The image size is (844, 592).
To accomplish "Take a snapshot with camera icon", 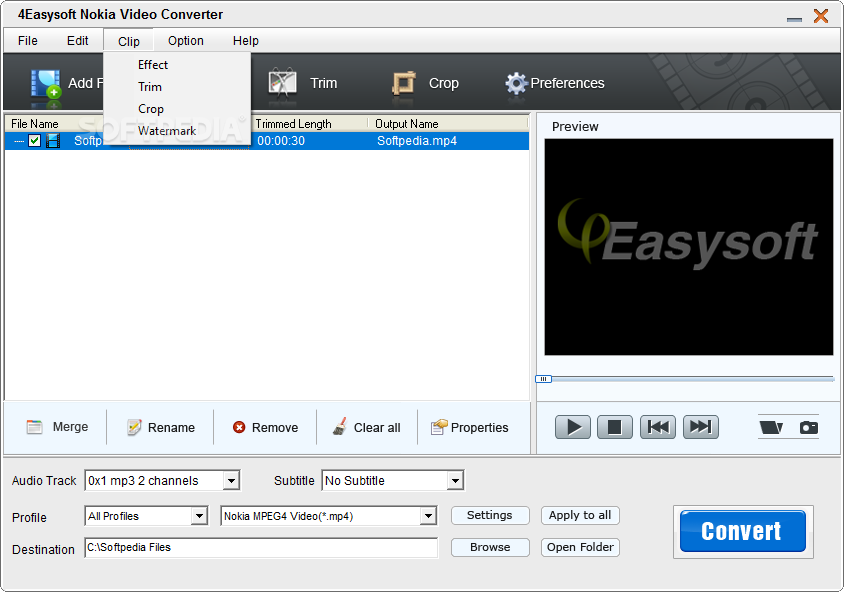I will (x=808, y=427).
